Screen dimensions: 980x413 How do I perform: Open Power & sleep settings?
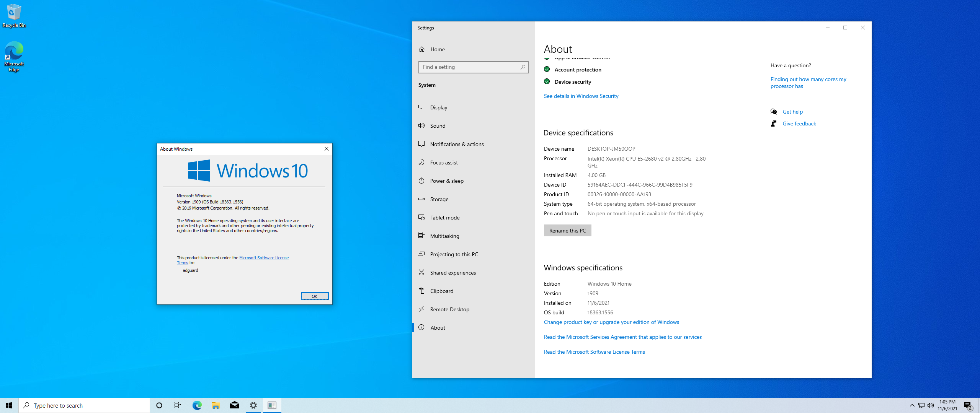[473, 181]
